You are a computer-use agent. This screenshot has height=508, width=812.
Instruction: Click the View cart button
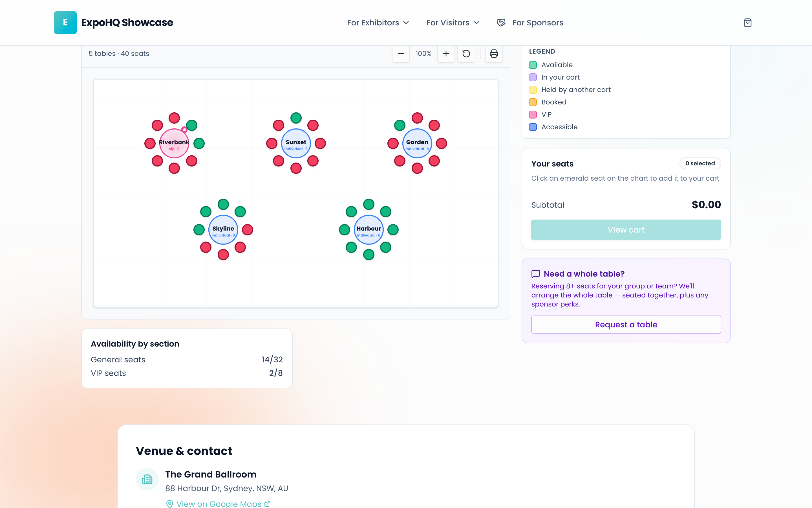click(x=626, y=230)
